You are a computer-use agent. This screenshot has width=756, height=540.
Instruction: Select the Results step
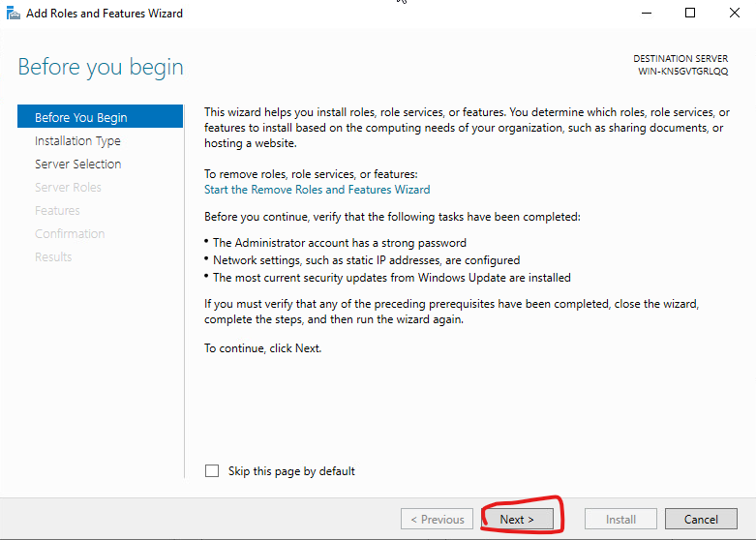pyautogui.click(x=53, y=256)
